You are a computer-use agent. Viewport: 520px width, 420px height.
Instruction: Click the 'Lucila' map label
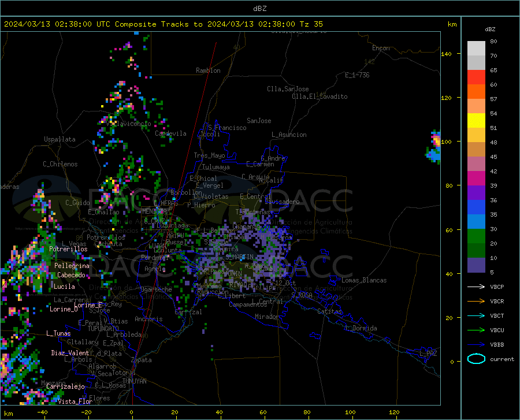64,287
